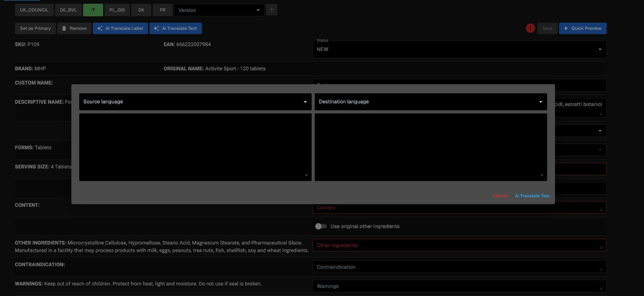Cancel the translate dialog
Viewport: 644px width, 296px height.
[499, 196]
